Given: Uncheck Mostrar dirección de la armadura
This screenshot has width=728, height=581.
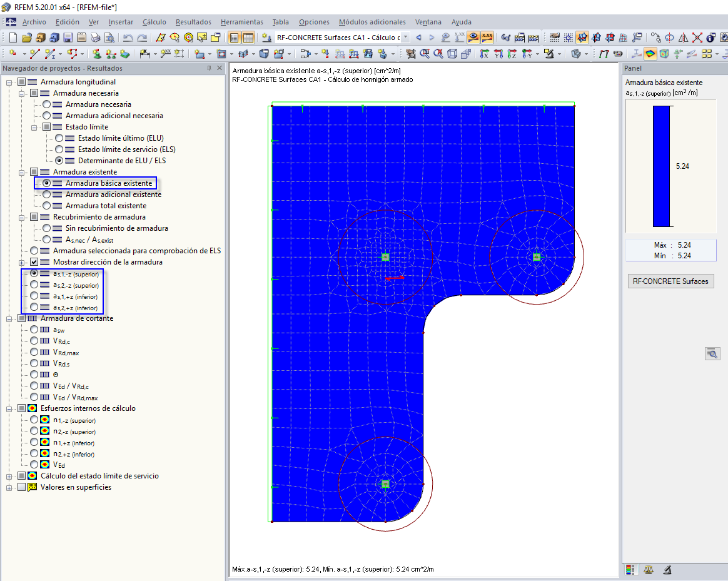Looking at the screenshot, I should coord(34,261).
